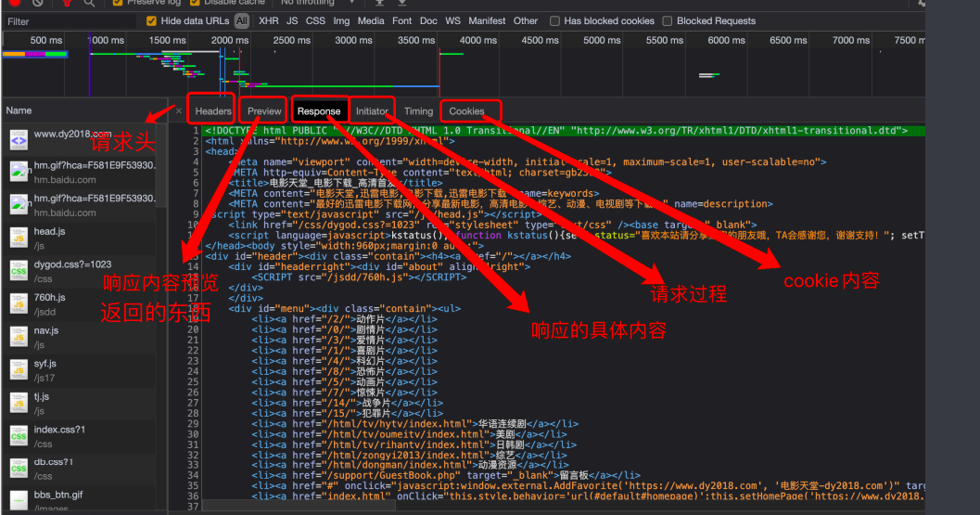Screen dimensions: 980x515
Task: Click the JS icon for nav.js
Action: coord(19,337)
